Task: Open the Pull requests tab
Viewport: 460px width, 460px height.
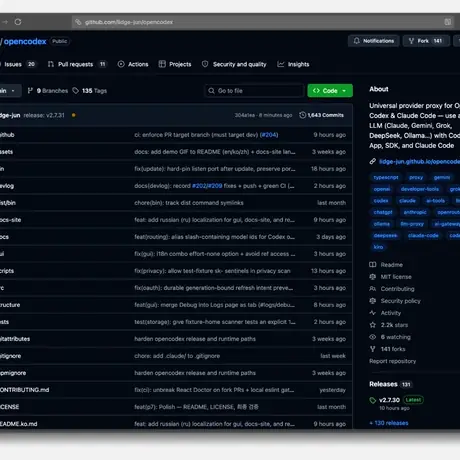Action: pos(77,64)
